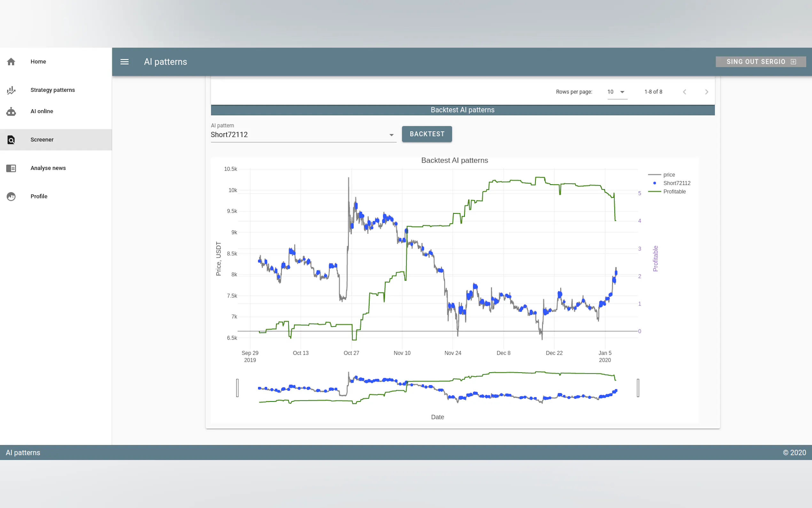Click the Profile face icon

pyautogui.click(x=11, y=196)
